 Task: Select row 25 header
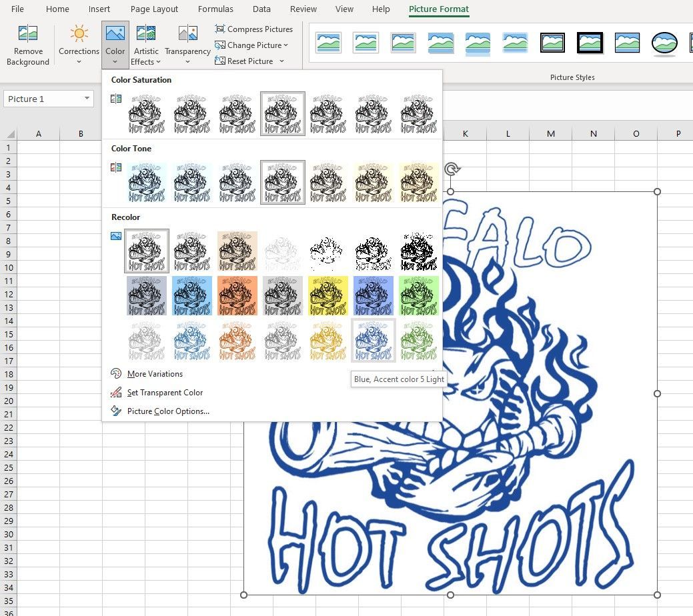(x=9, y=467)
